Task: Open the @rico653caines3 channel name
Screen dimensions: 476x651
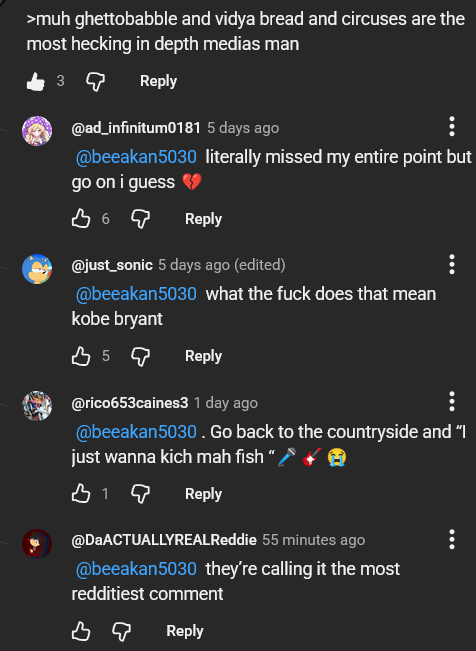Action: click(x=130, y=403)
